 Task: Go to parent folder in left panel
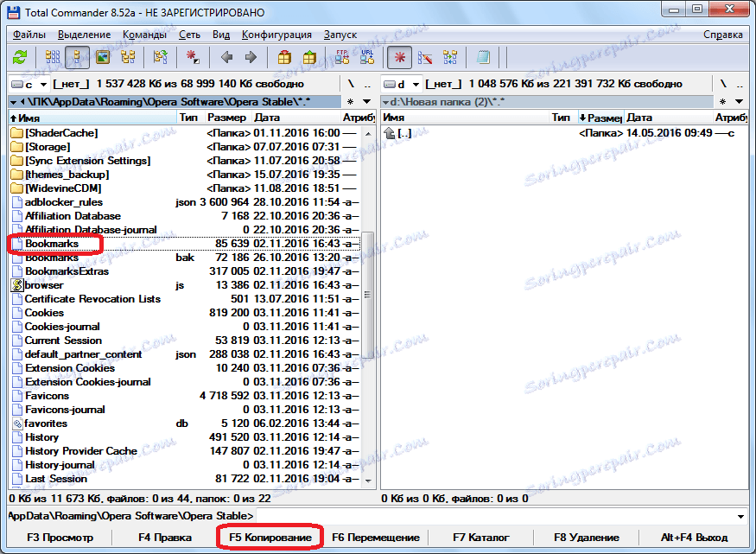367,84
